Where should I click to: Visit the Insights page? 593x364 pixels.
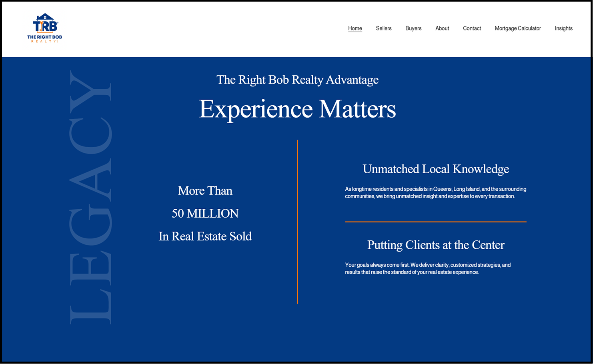pos(563,28)
